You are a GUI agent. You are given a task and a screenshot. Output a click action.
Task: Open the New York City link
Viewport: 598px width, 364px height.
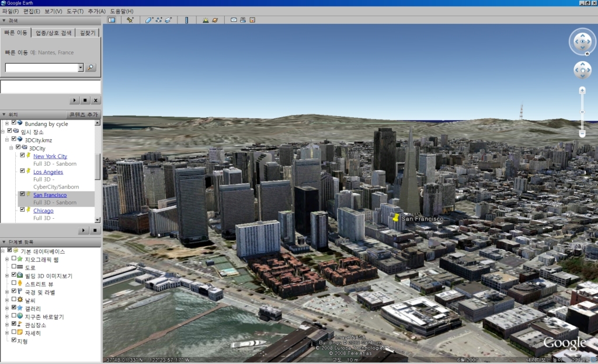50,156
